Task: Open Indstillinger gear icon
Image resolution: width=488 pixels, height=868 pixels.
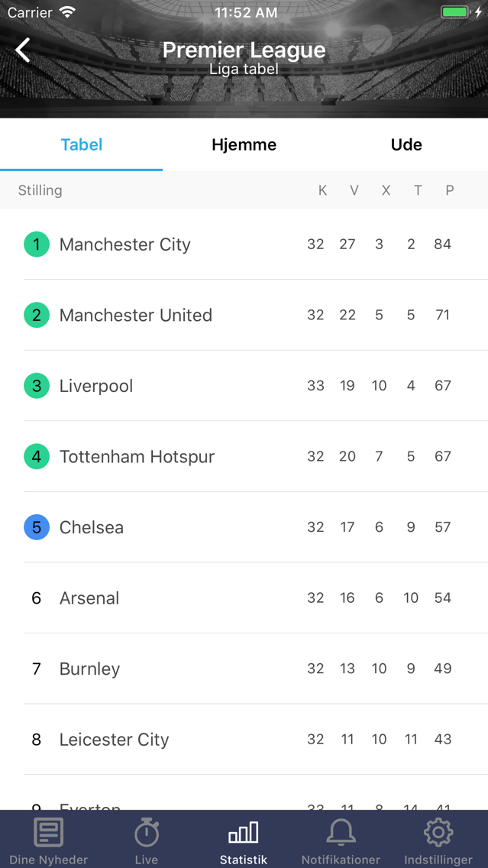Action: pyautogui.click(x=438, y=833)
